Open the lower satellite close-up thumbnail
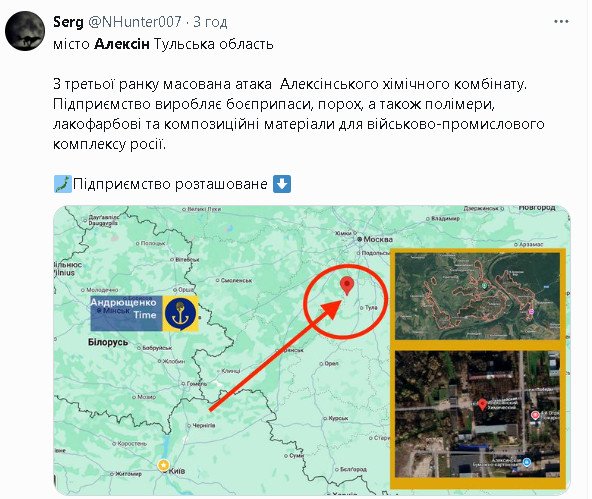Viewport: 592px width, 499px height. tap(478, 414)
